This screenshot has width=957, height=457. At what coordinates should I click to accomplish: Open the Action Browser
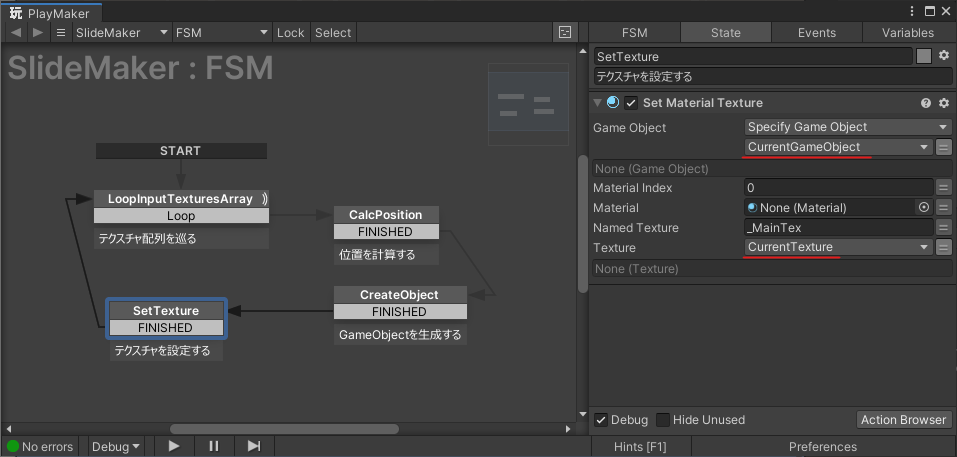pos(902,420)
